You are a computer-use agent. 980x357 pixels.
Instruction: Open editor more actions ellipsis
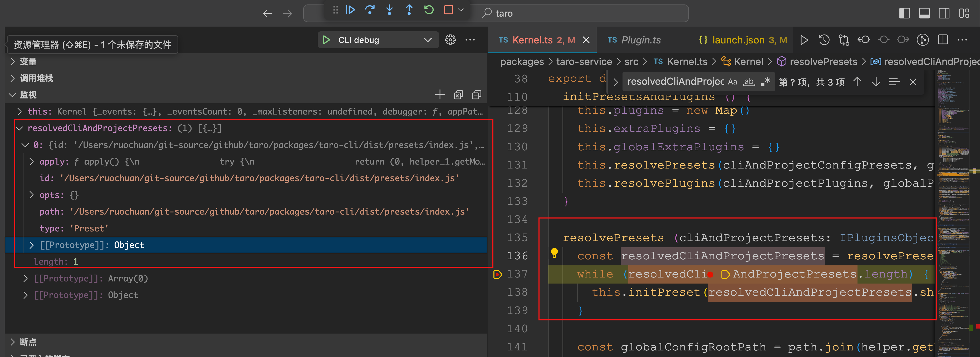tap(962, 40)
